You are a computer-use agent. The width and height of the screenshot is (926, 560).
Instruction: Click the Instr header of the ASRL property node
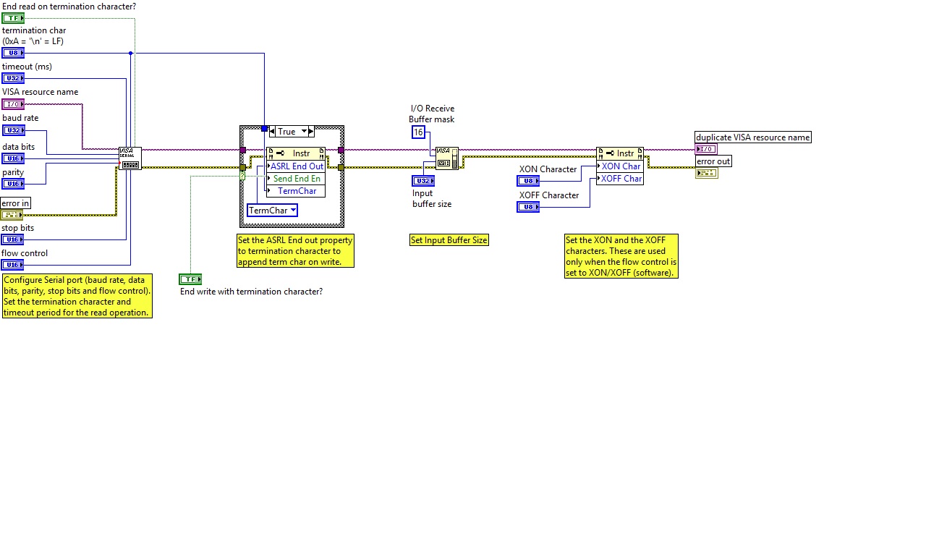tap(296, 153)
